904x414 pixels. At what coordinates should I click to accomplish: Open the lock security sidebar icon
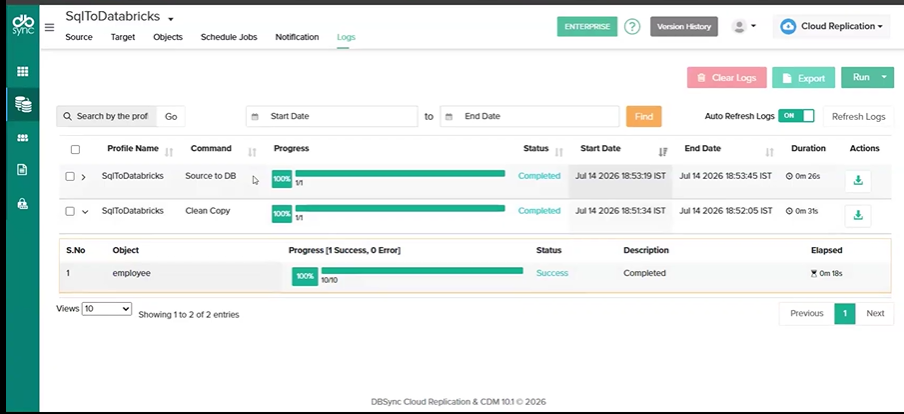point(22,204)
